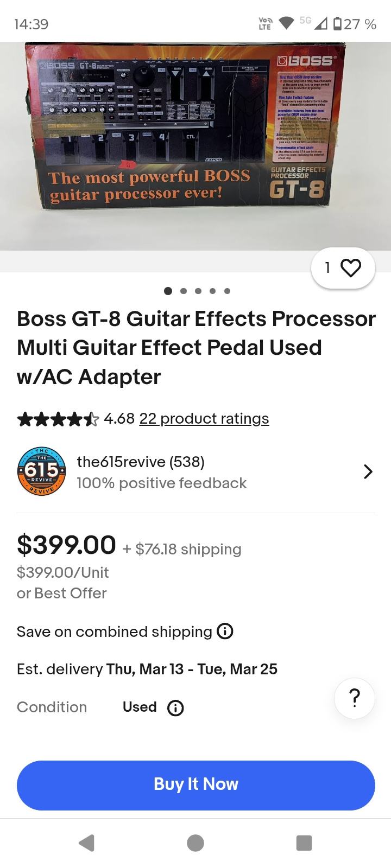Viewport: 391px width, 868px height.
Task: Tap the Boss GT-8 listing title
Action: coord(195,347)
